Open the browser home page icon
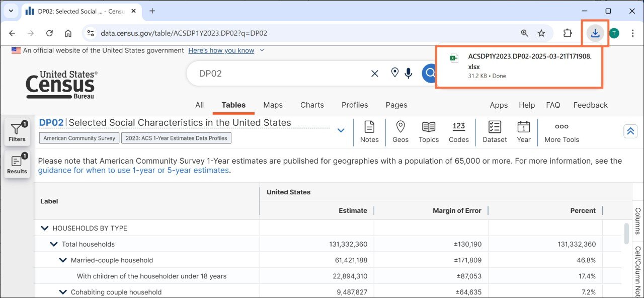644x298 pixels. click(x=68, y=33)
